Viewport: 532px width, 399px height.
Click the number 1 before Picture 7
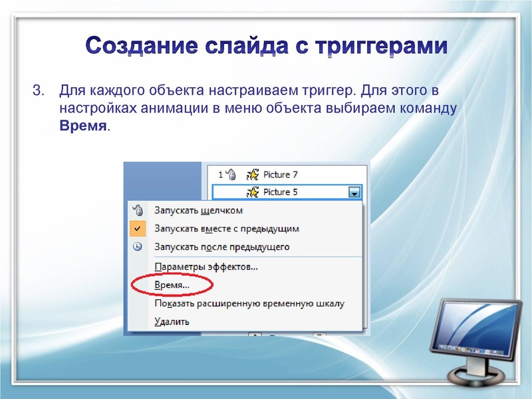click(219, 172)
